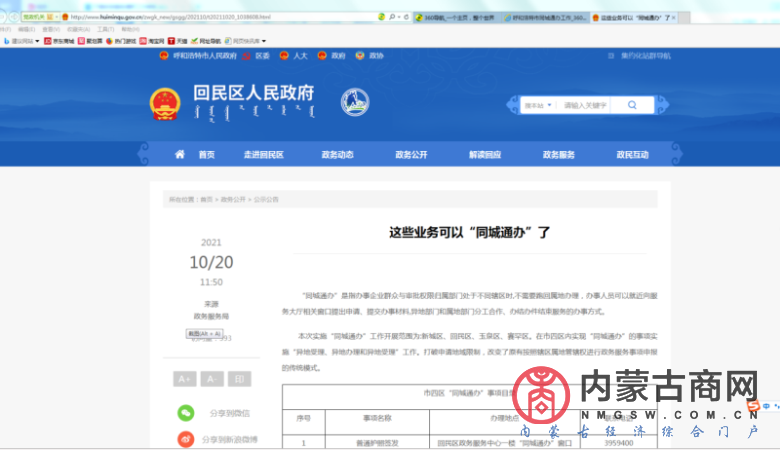The image size is (780, 450).
Task: Open the 编辑(E) menu
Action: tap(26, 29)
